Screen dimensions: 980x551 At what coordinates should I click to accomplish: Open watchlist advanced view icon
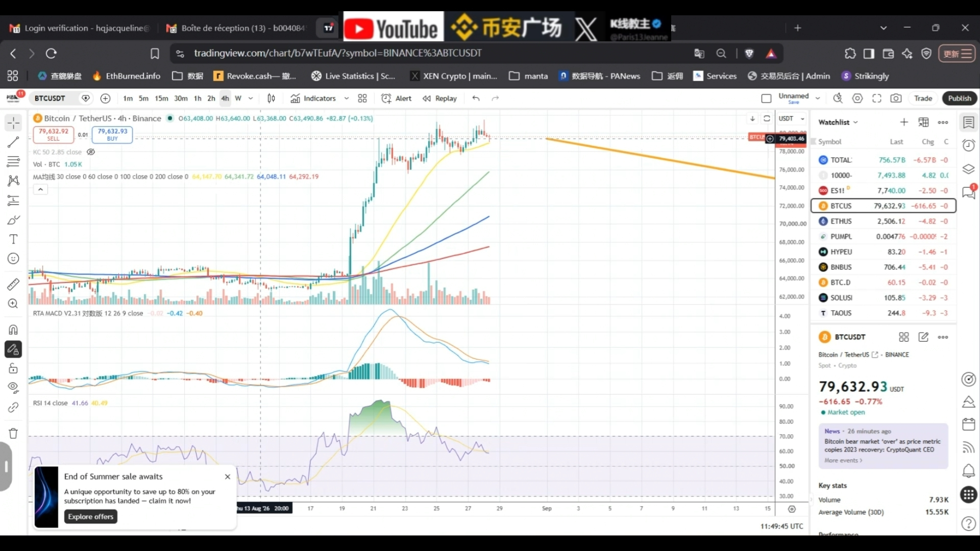(923, 122)
